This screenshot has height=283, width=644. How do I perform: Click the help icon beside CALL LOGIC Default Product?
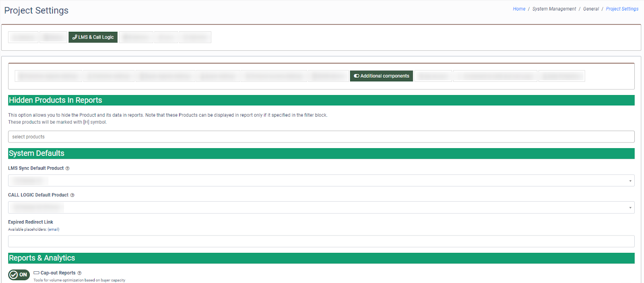(x=72, y=195)
